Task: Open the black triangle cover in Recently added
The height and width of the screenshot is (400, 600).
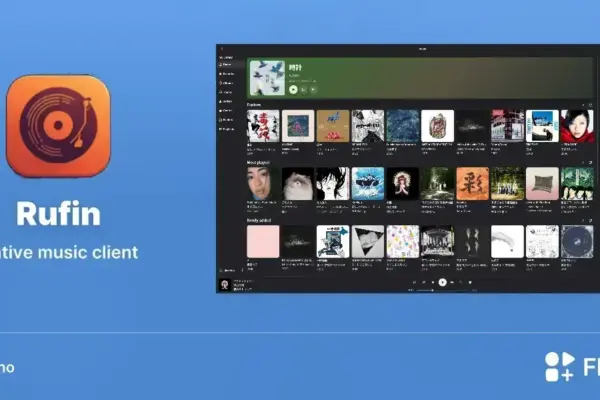Action: tap(368, 242)
